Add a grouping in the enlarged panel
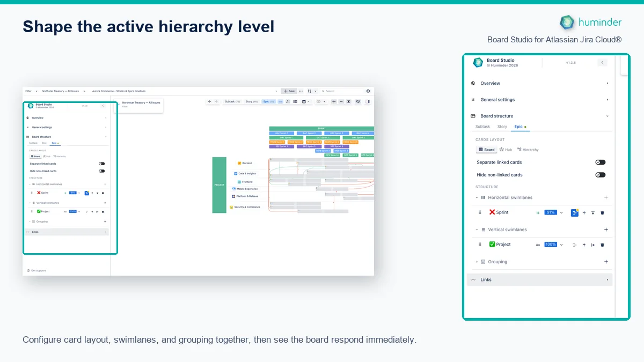This screenshot has height=362, width=644. [x=606, y=262]
